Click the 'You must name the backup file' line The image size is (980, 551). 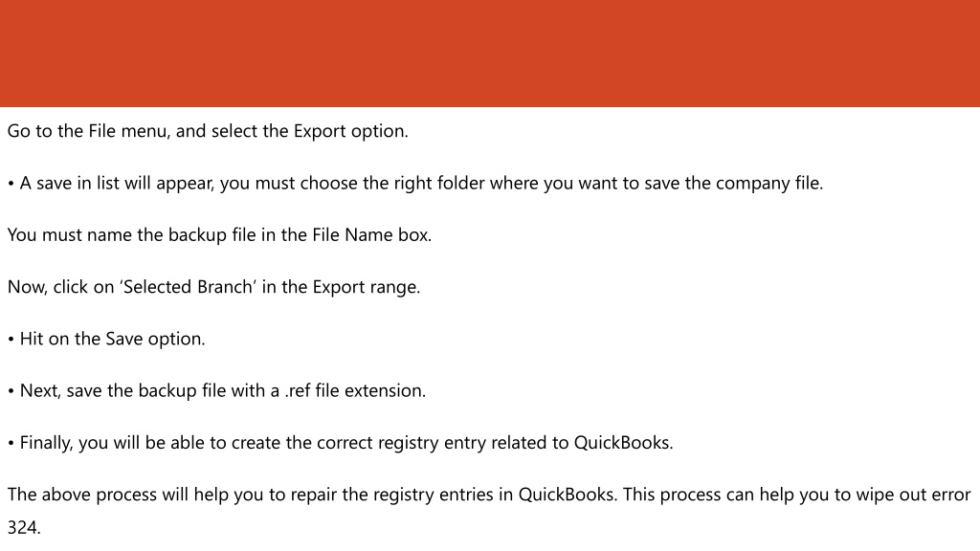(x=219, y=235)
